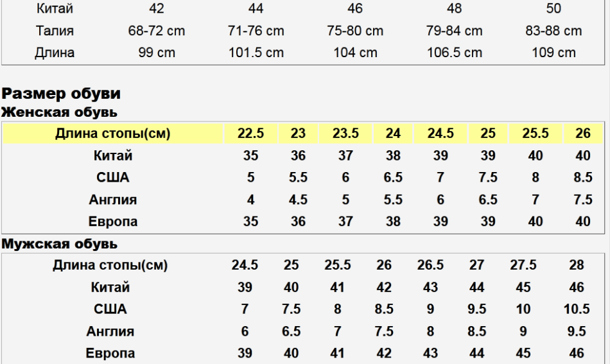Select the '83-88 cm' waist value
The height and width of the screenshot is (364, 610).
[553, 31]
